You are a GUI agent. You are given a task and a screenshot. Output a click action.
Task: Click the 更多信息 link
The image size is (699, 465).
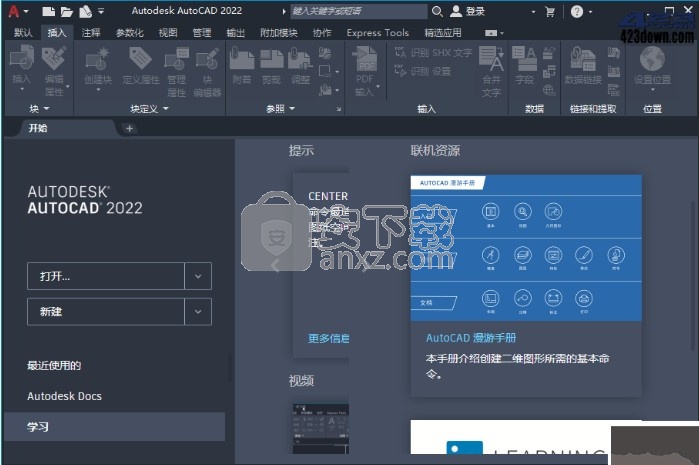tap(329, 338)
